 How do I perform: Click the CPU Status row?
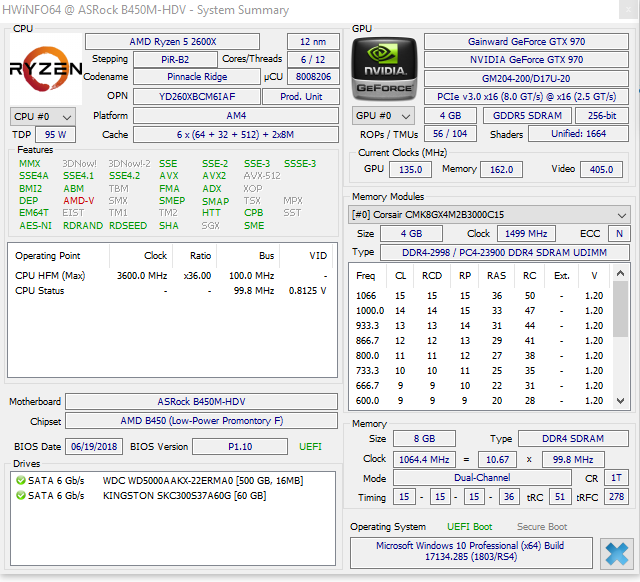click(171, 291)
